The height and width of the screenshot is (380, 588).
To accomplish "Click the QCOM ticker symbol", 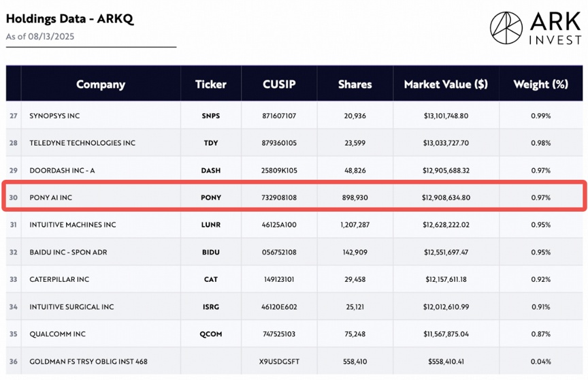I will click(x=211, y=334).
